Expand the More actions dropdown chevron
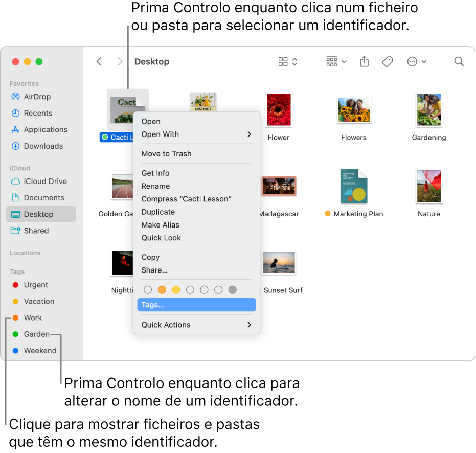The height and width of the screenshot is (453, 476). click(x=424, y=62)
